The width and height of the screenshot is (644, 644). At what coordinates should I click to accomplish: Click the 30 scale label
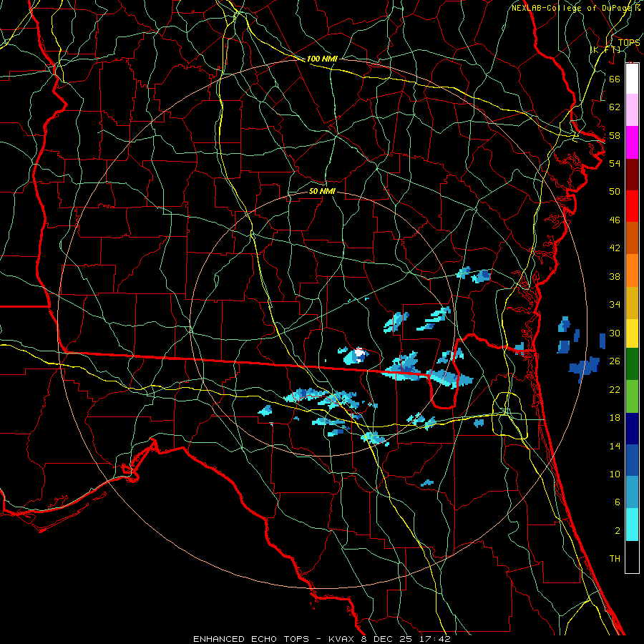click(x=615, y=333)
